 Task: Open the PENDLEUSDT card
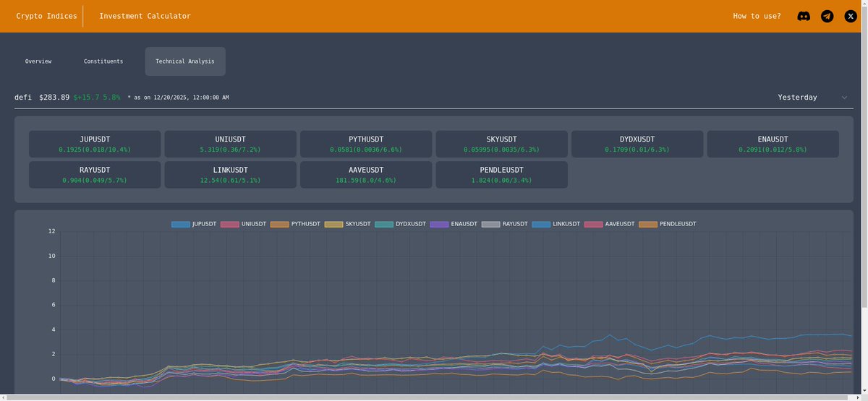click(502, 175)
